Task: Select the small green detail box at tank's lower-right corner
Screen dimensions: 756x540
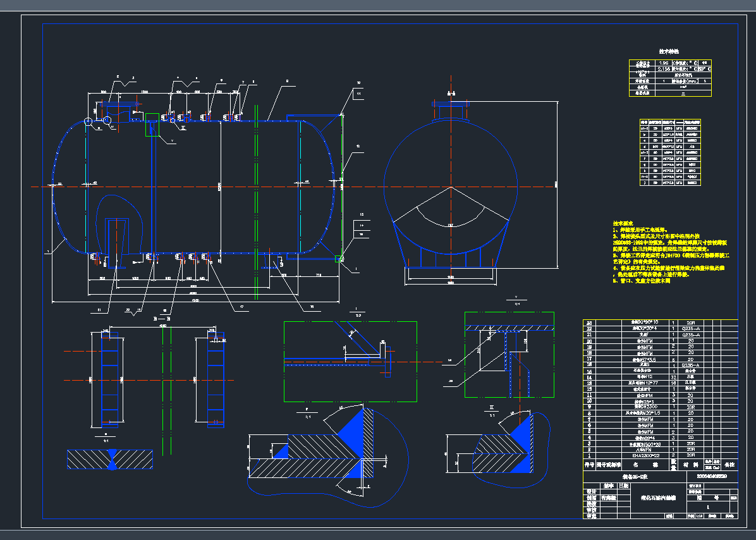Action: point(339,258)
